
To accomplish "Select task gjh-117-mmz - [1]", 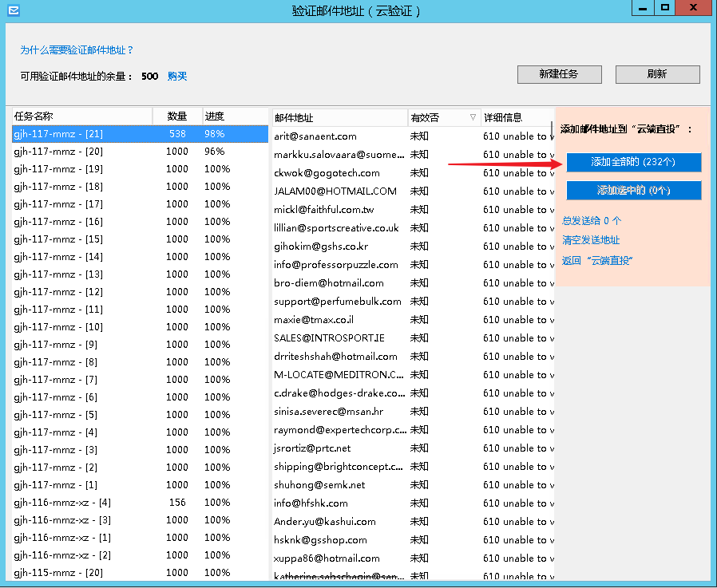I will coord(140,485).
